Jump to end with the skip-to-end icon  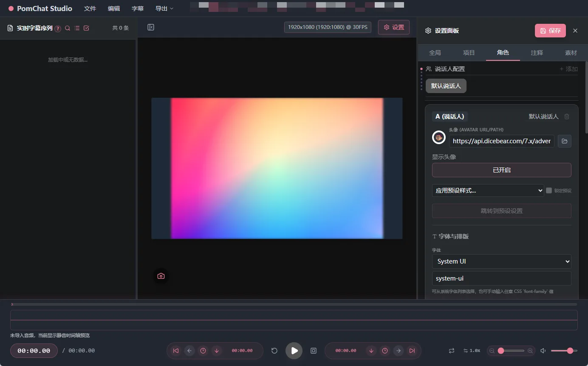[x=412, y=351]
